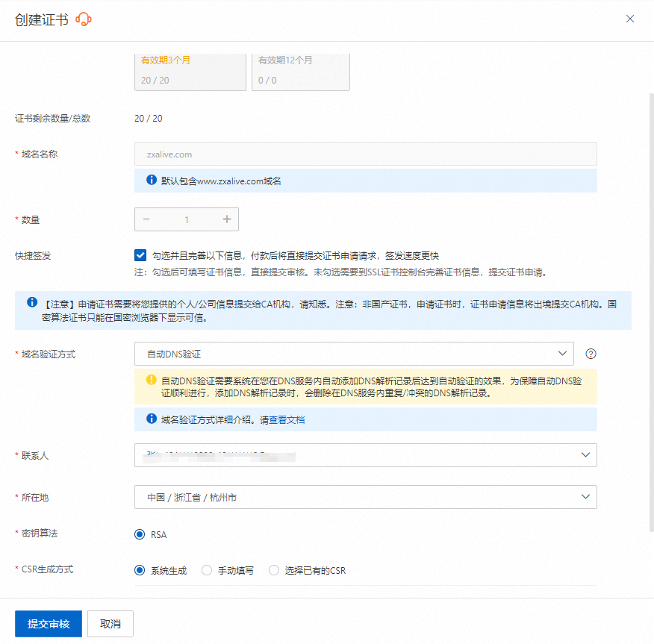Click info icon beside verification docs notice
Viewport: 654px width, 644px height.
pyautogui.click(x=151, y=419)
